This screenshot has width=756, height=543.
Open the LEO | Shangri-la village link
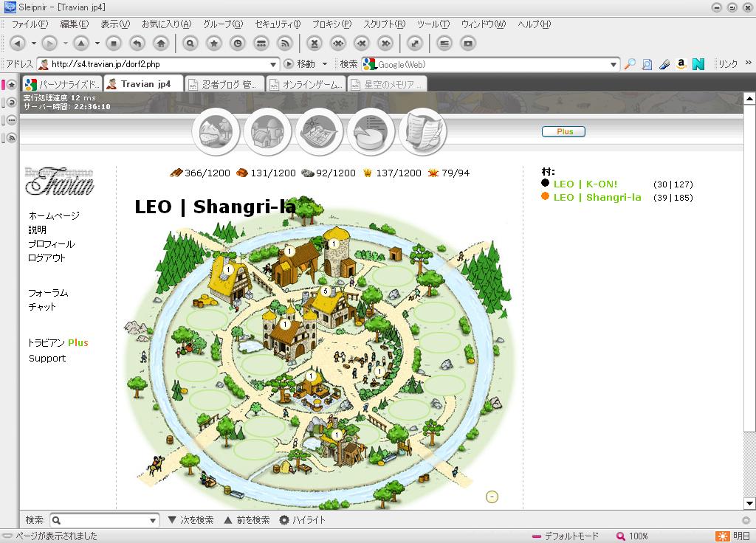pos(597,198)
